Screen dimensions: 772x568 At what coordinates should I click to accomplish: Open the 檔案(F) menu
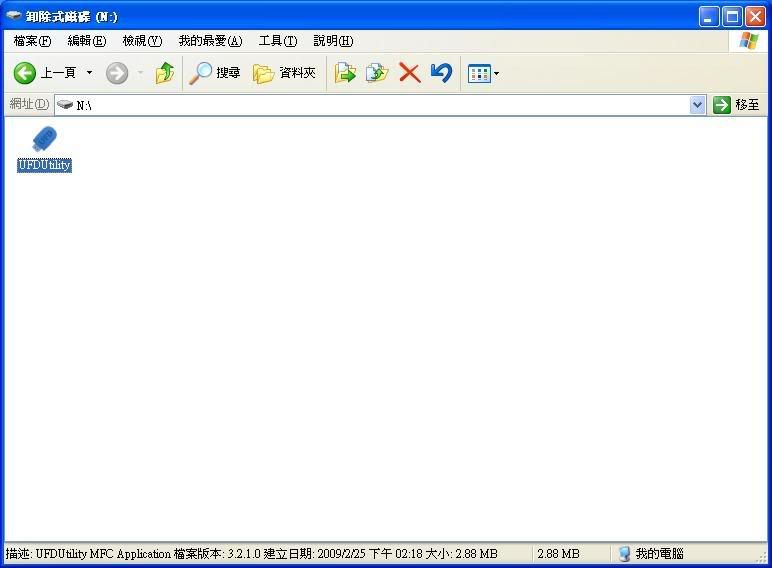[32, 41]
